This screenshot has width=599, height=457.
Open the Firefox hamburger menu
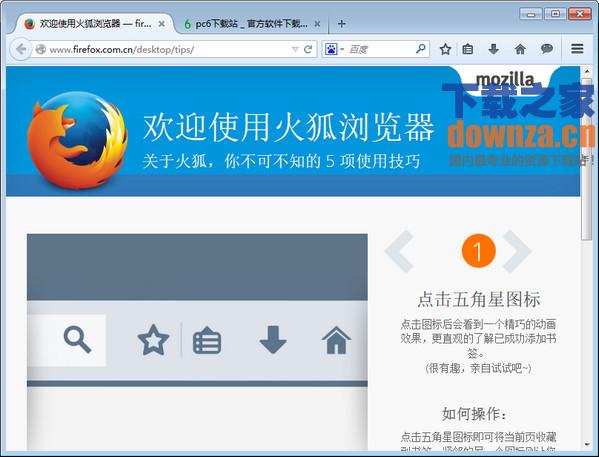coord(577,49)
